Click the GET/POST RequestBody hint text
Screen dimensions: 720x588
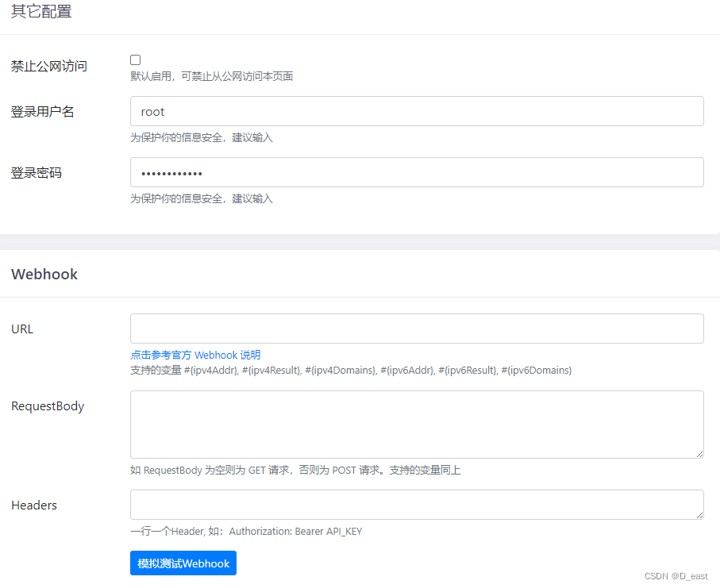[x=295, y=470]
